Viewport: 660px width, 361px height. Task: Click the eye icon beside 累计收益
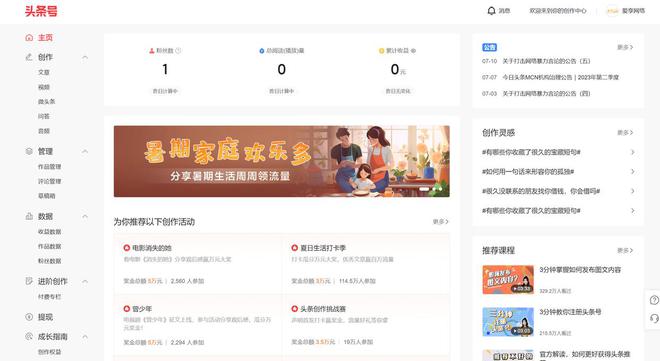413,50
